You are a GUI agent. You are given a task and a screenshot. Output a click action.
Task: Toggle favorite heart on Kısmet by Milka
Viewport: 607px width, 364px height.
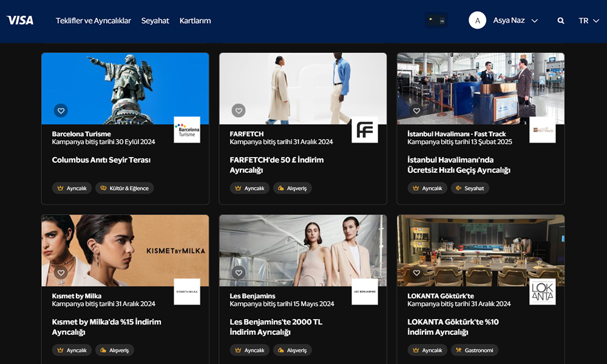61,272
